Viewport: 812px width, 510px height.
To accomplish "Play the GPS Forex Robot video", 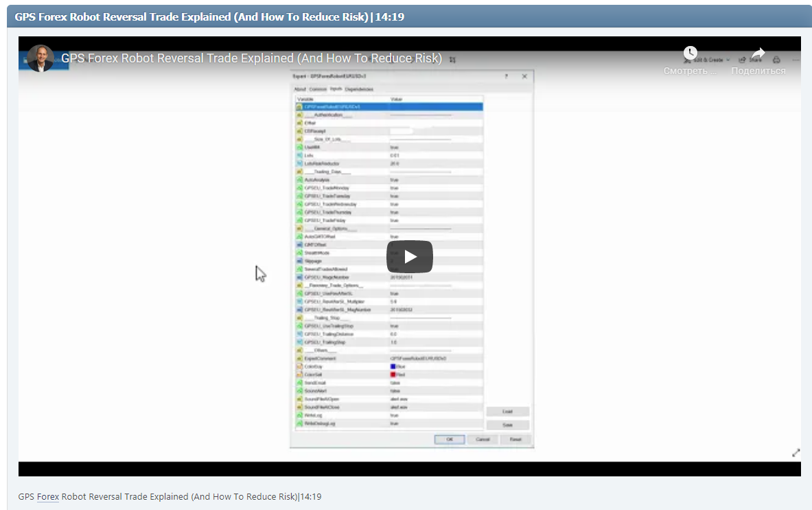I will (x=409, y=257).
